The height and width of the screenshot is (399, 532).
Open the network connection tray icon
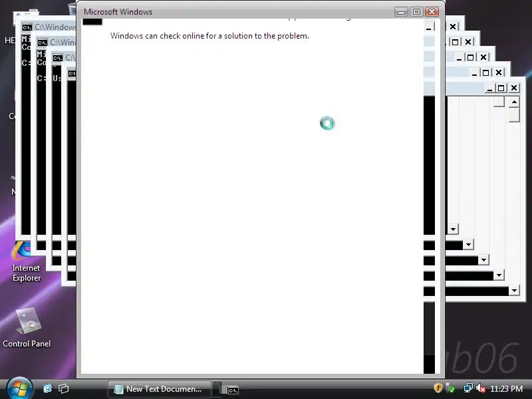tap(468, 388)
